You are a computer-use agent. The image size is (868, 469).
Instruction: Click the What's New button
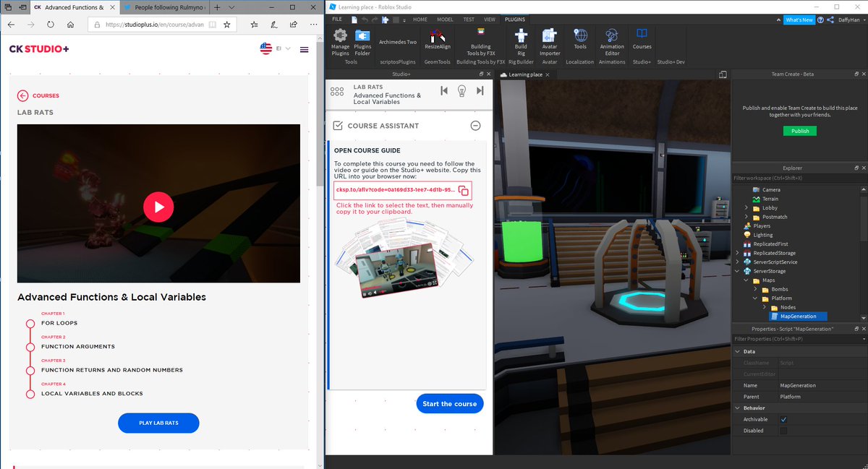(799, 20)
